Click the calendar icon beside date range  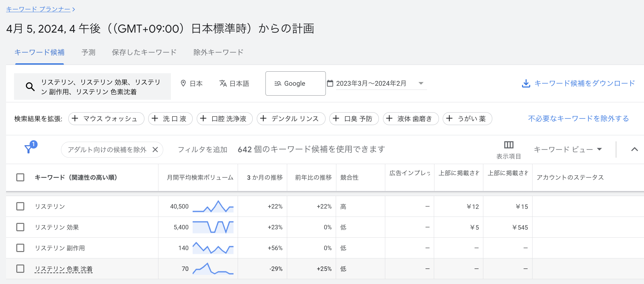[x=330, y=83]
